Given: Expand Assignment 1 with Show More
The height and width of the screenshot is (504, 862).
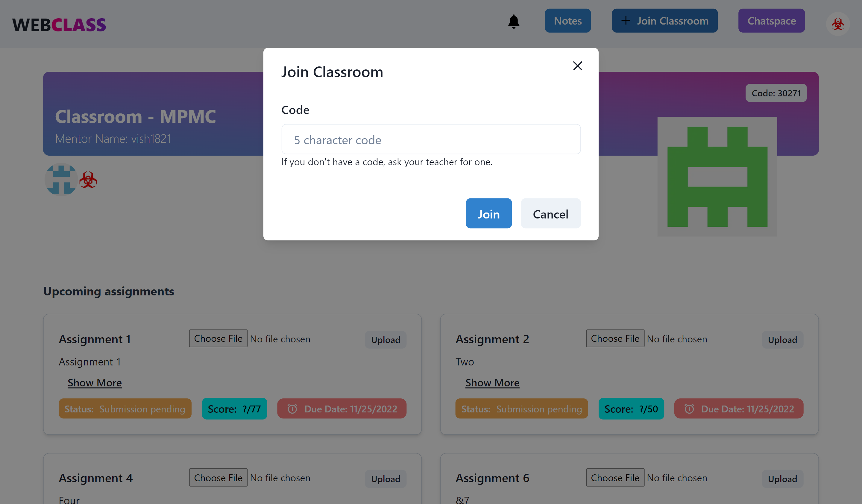Looking at the screenshot, I should [x=94, y=382].
